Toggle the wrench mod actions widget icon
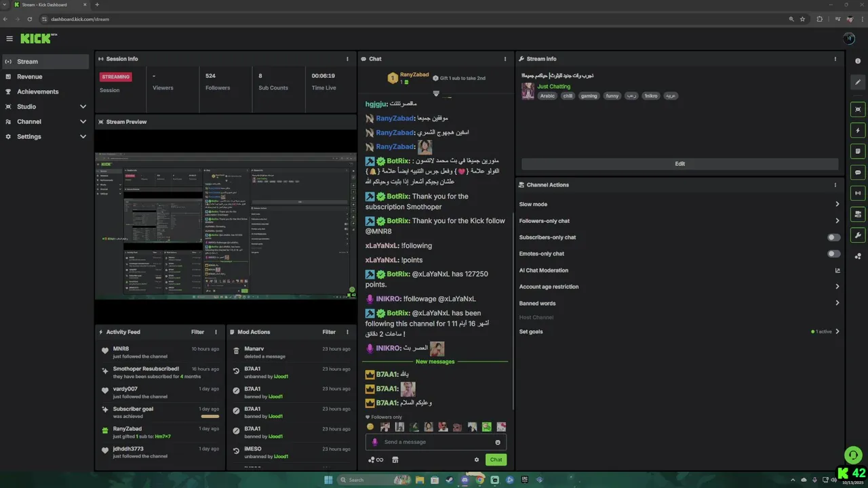Viewport: 868px width, 488px height. pyautogui.click(x=858, y=235)
